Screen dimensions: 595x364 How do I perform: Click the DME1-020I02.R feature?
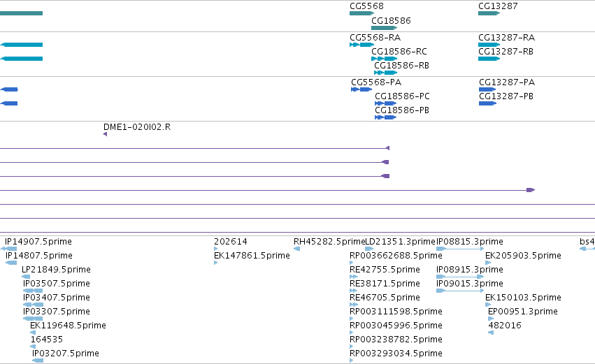[105, 134]
